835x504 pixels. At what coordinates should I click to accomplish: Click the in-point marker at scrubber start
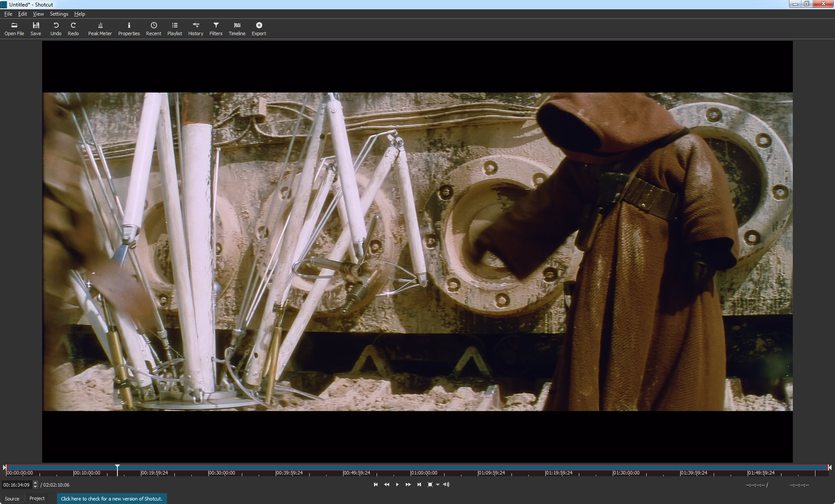[4, 468]
